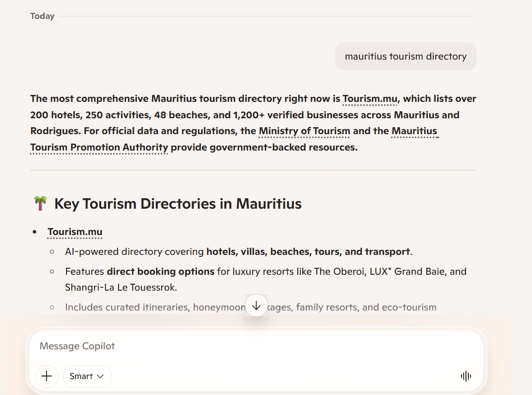This screenshot has height=395, width=532.
Task: Click the 'Key Tourism Directories in Mauritius' heading
Action: [178, 203]
